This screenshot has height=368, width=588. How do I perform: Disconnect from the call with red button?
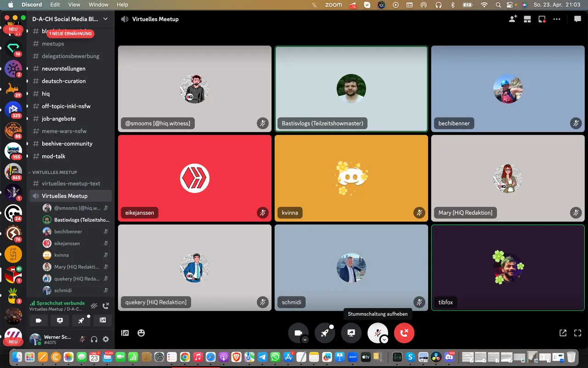pyautogui.click(x=404, y=333)
